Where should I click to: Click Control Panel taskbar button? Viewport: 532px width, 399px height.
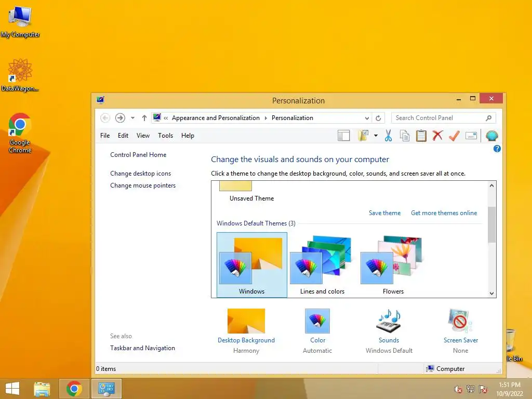(107, 389)
